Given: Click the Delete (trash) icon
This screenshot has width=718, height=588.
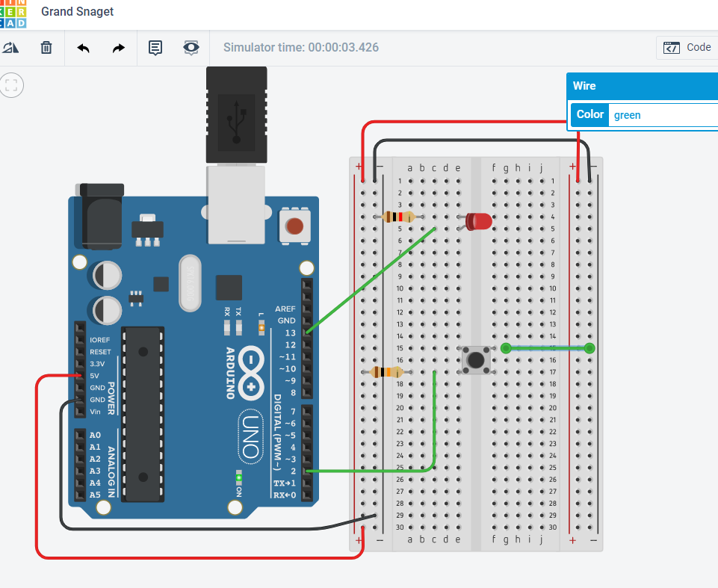Looking at the screenshot, I should (x=46, y=47).
